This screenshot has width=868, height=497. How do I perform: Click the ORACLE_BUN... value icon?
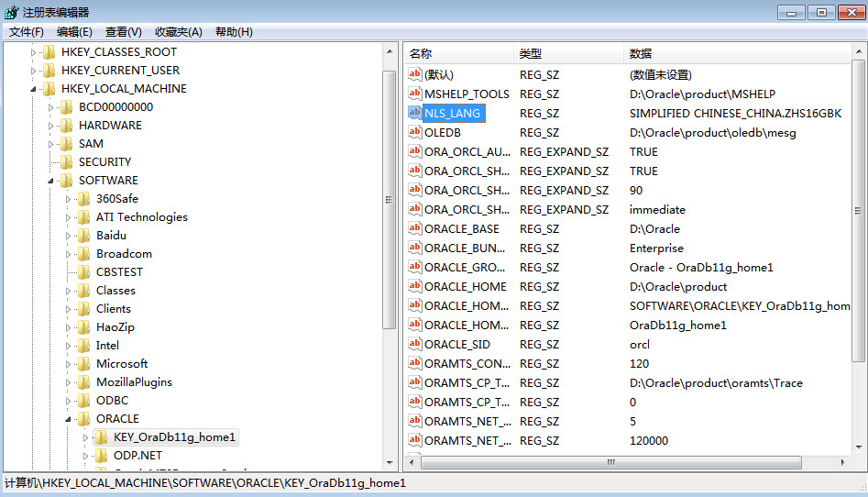tap(414, 248)
